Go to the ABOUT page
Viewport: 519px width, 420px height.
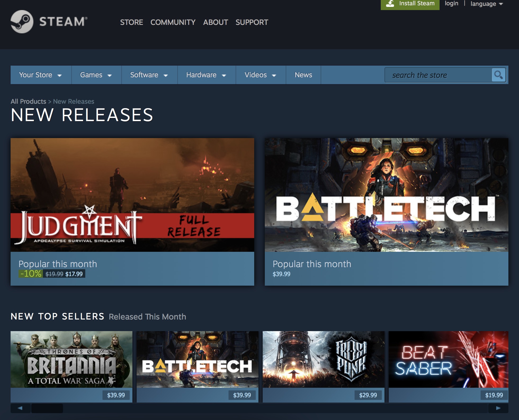click(216, 22)
